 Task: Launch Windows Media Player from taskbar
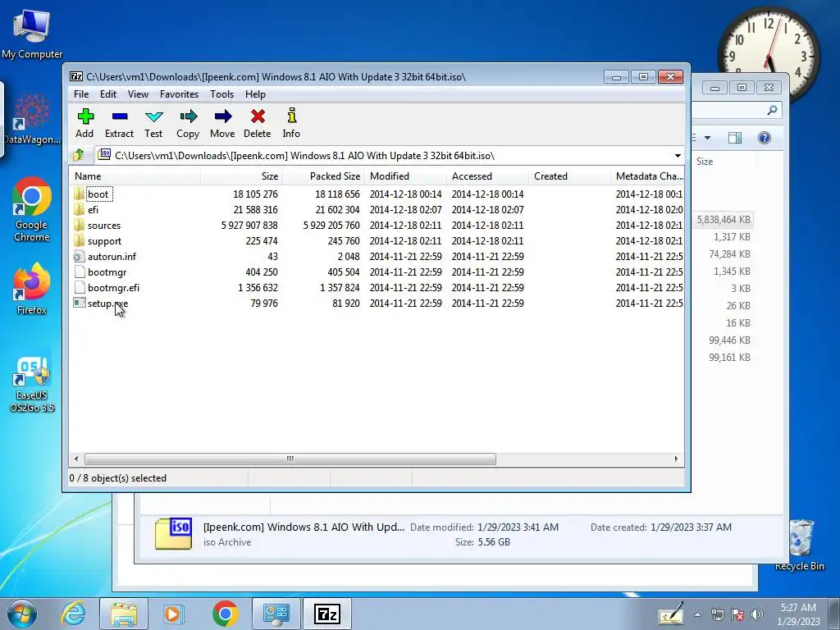point(173,614)
